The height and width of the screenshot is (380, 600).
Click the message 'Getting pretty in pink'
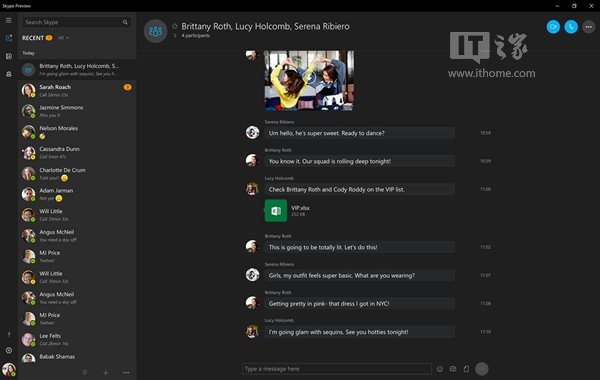(359, 303)
